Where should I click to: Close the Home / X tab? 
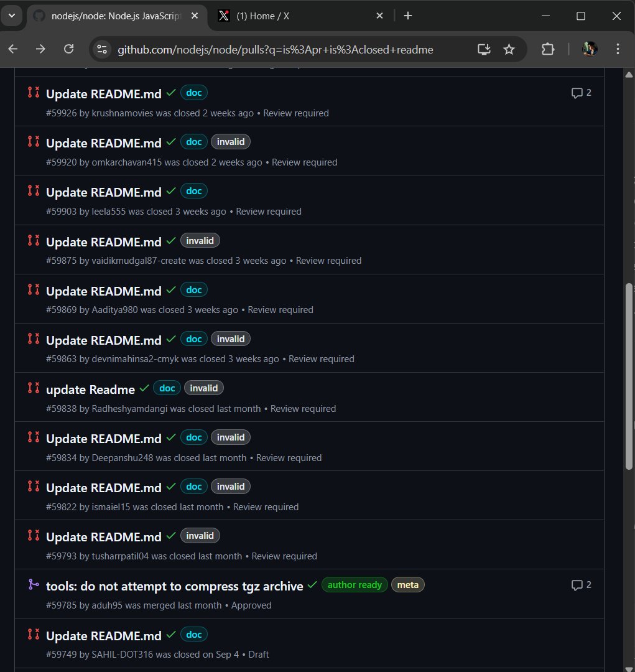[379, 16]
